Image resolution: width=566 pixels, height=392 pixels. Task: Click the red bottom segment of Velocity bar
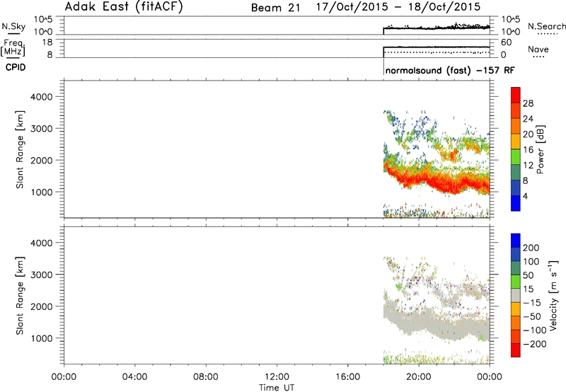click(x=516, y=350)
